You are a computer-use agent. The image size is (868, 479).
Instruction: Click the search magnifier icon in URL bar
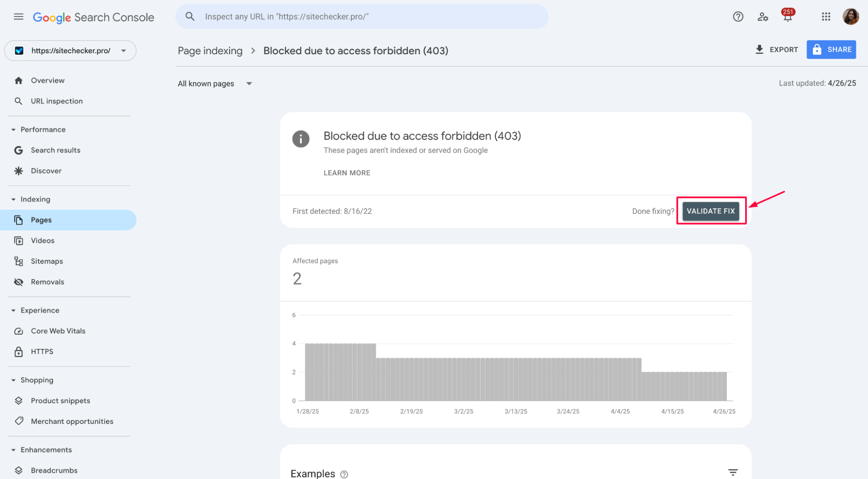click(190, 16)
